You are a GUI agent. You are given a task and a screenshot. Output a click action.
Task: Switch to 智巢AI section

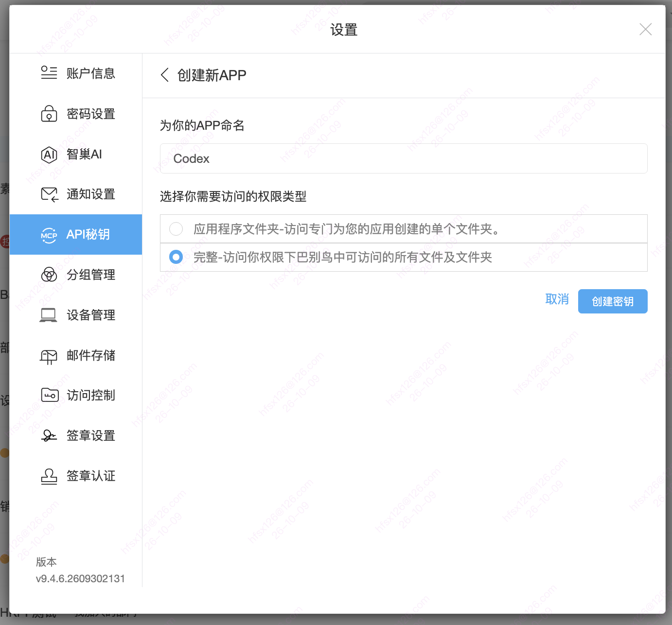(76, 154)
